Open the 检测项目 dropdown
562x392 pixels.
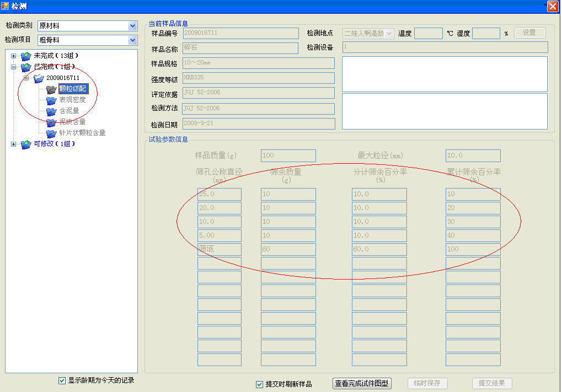[x=132, y=40]
